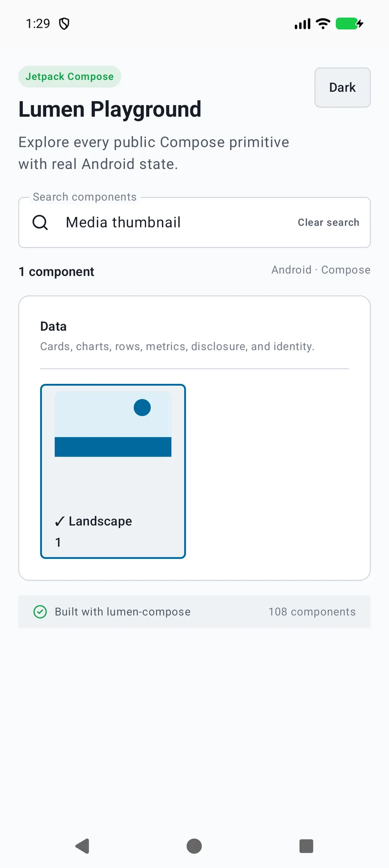This screenshot has height=868, width=389.
Task: Tap the Wi-Fi status icon
Action: (323, 23)
